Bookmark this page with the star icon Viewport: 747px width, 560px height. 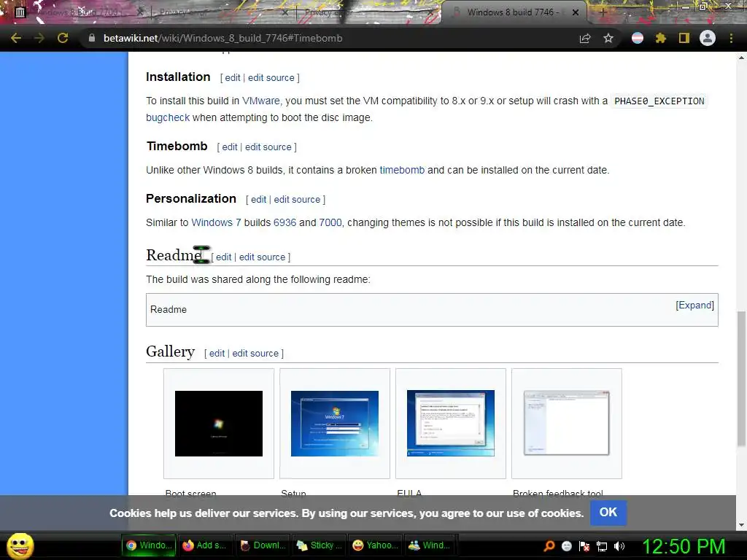tap(608, 38)
